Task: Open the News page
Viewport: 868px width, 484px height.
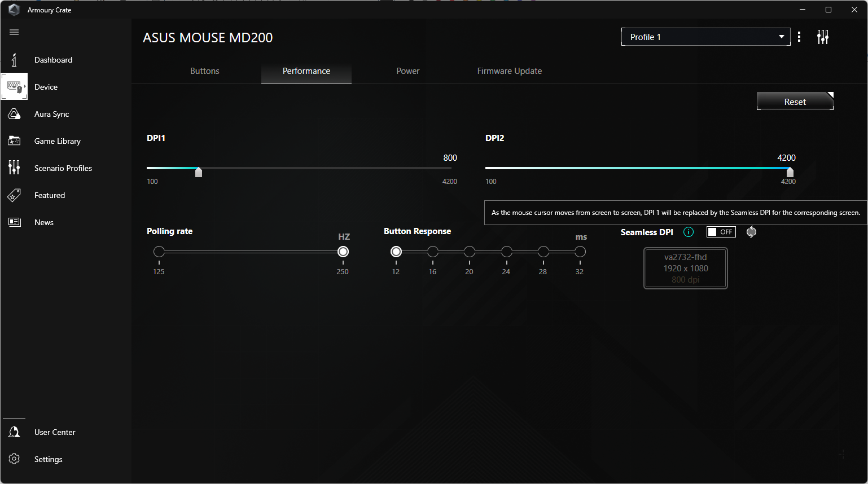Action: coord(44,222)
